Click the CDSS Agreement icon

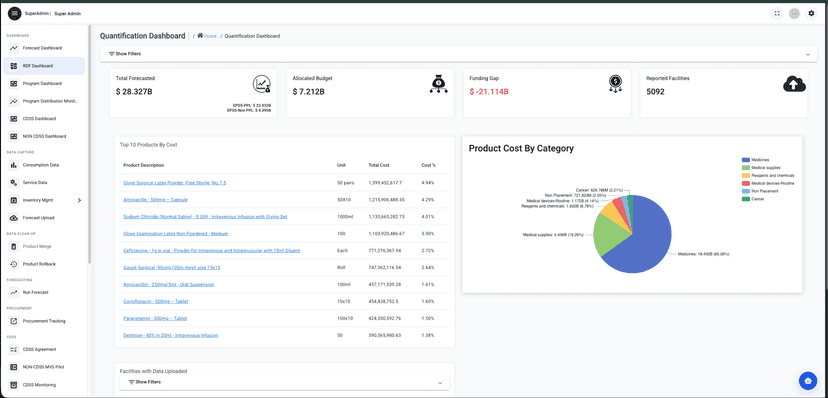coord(14,349)
